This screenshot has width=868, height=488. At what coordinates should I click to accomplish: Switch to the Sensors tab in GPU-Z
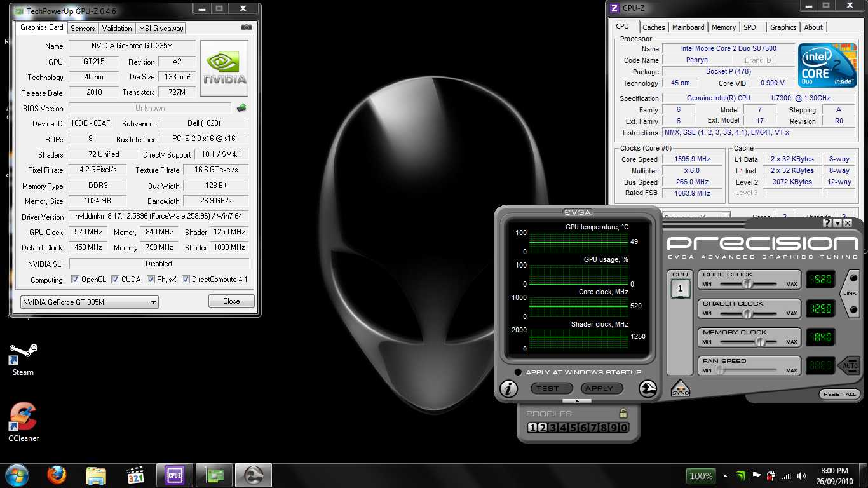pyautogui.click(x=83, y=28)
